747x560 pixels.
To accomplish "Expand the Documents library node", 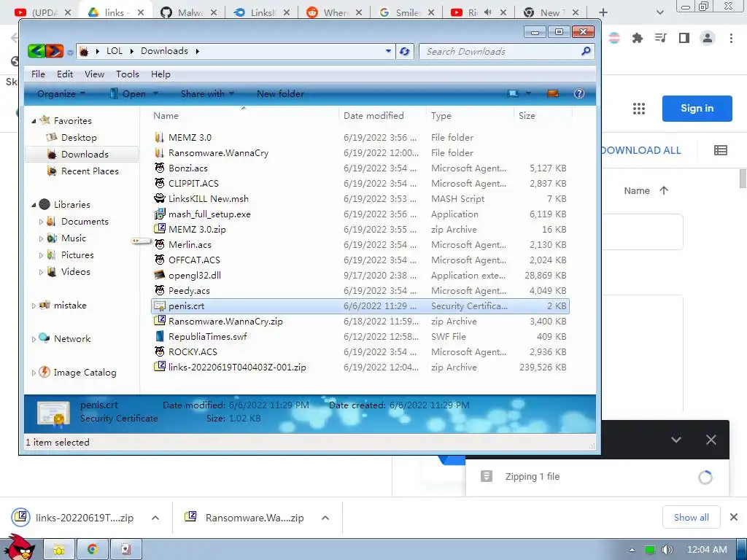I will (41, 222).
